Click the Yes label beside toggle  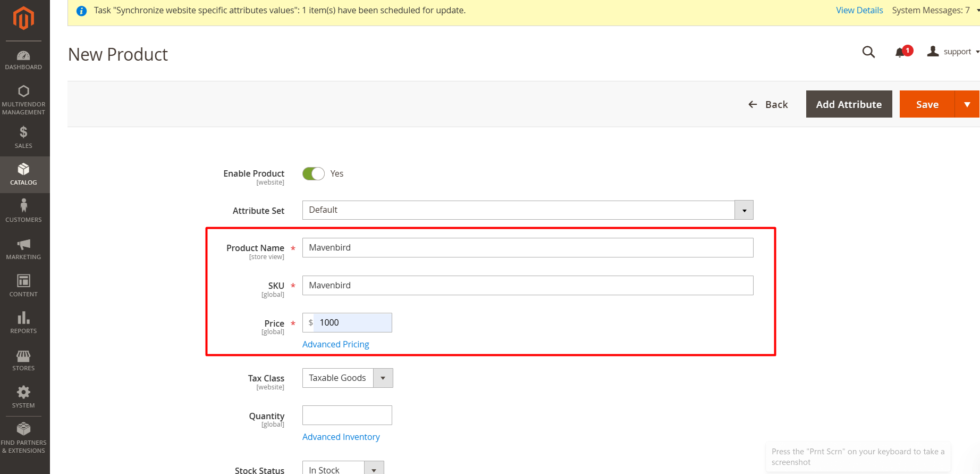pyautogui.click(x=337, y=174)
